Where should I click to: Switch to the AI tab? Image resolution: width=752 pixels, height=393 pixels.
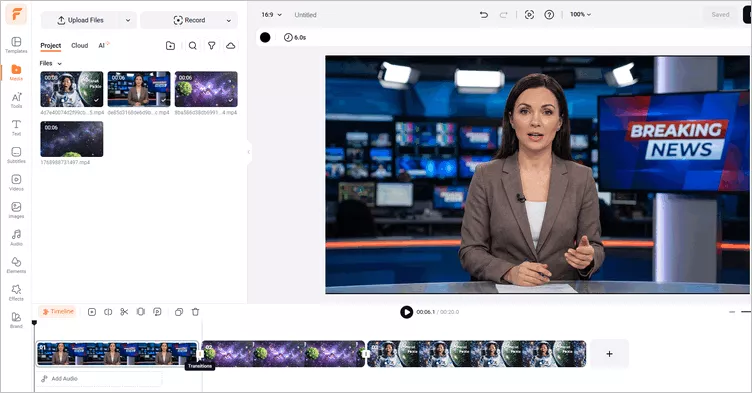103,46
